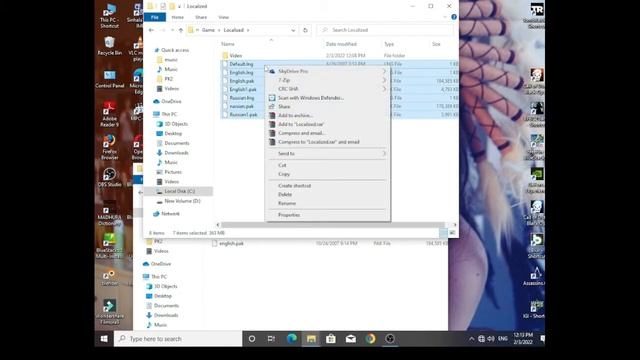The height and width of the screenshot is (360, 640).
Task: Open SkyDrive Pro submenu in context menu
Action: (328, 71)
